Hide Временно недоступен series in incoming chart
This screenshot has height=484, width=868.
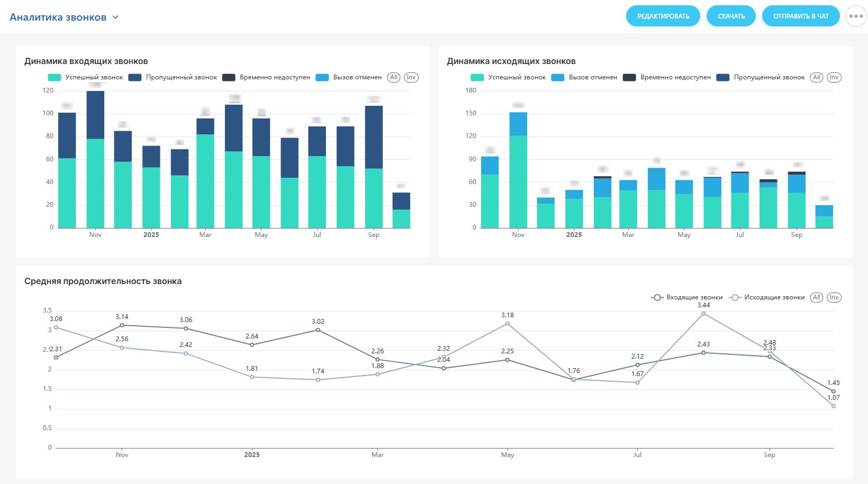[266, 77]
